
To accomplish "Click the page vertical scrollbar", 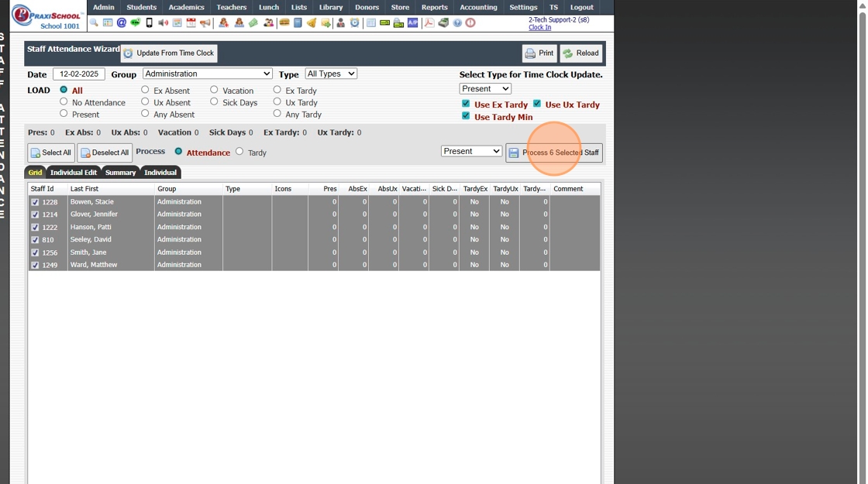I will click(862, 242).
